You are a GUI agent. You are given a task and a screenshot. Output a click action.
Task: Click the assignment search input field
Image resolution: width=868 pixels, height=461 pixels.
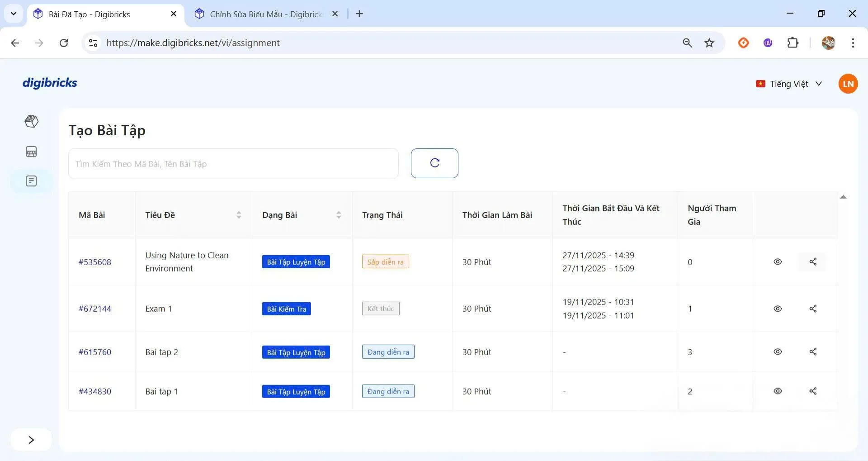pyautogui.click(x=233, y=164)
